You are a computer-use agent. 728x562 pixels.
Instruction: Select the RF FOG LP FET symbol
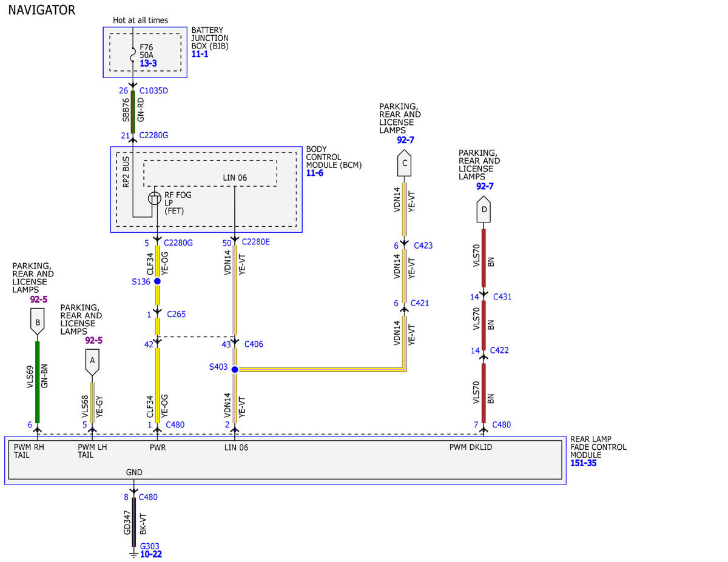[x=155, y=198]
